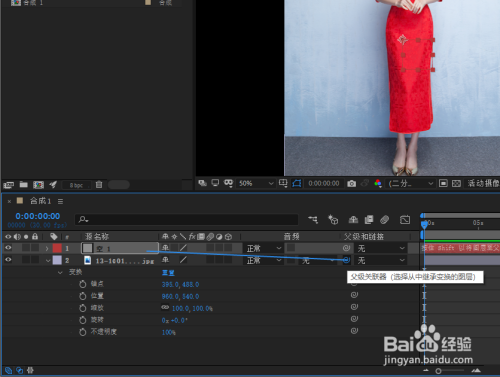Hide the 13-1601 jpg layer with its eye
Screen dimensions: 500x377
(x=8, y=260)
